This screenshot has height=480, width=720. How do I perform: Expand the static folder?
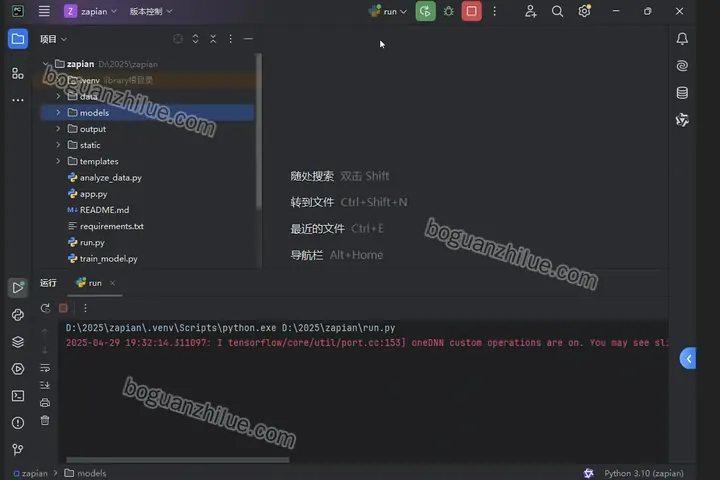(x=58, y=145)
